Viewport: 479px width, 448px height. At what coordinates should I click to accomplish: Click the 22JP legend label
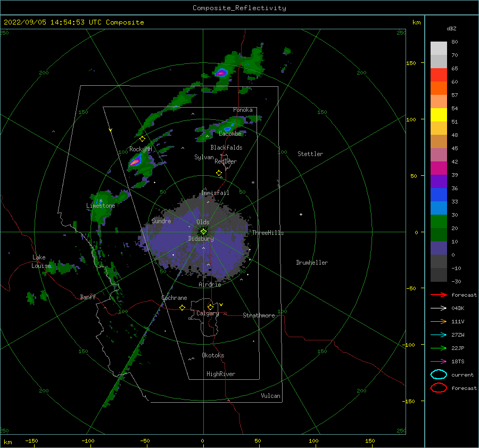coord(458,348)
